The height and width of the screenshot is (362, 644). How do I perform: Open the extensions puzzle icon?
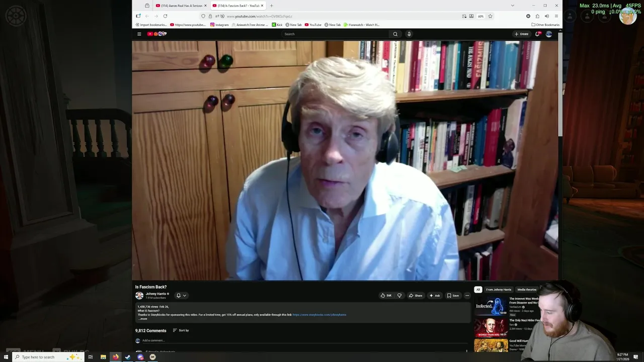click(537, 16)
